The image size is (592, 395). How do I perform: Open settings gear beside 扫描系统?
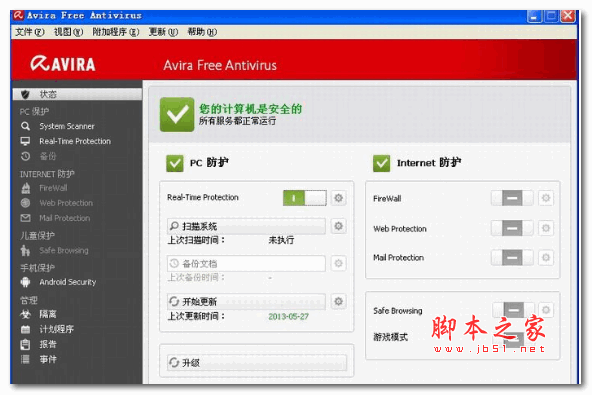[x=339, y=226]
